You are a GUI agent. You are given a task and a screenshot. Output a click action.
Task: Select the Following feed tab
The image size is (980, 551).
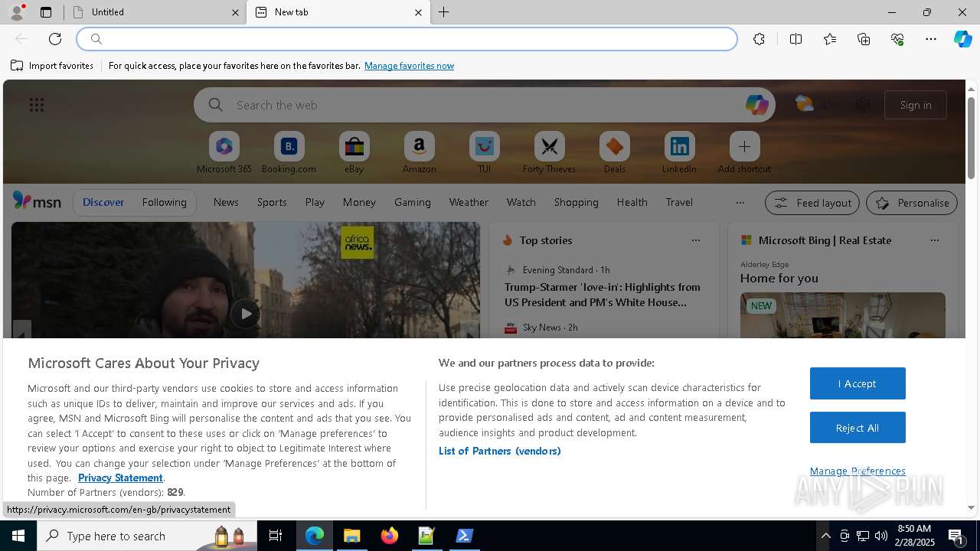[164, 202]
